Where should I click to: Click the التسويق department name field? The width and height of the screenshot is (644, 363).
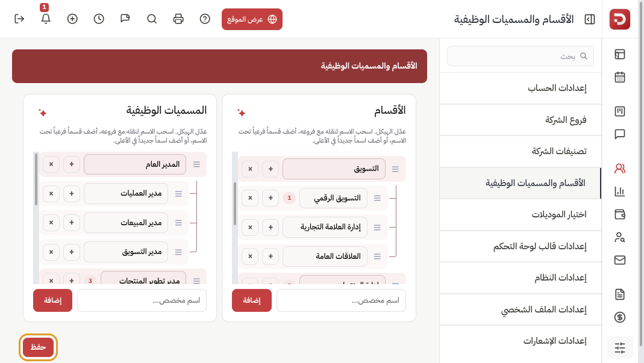click(334, 169)
